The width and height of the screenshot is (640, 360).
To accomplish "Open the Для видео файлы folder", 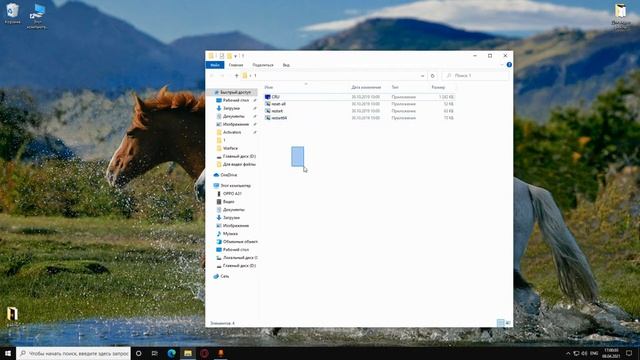I will coord(239,164).
